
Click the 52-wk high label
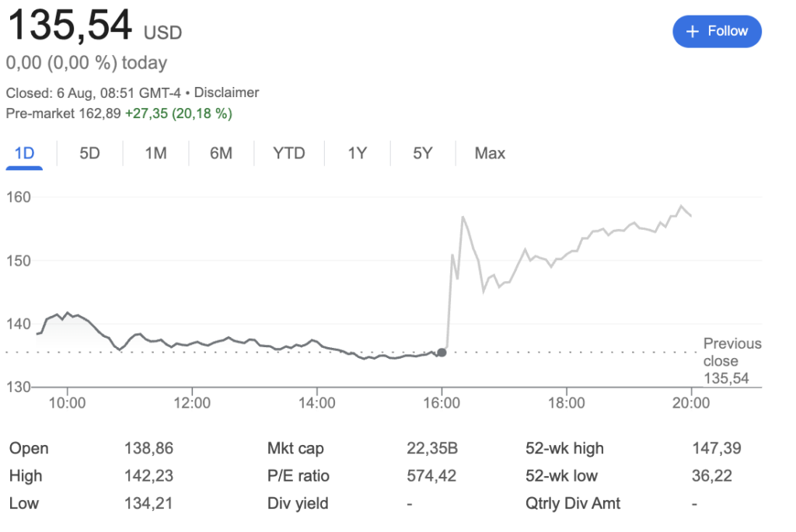[x=564, y=448]
